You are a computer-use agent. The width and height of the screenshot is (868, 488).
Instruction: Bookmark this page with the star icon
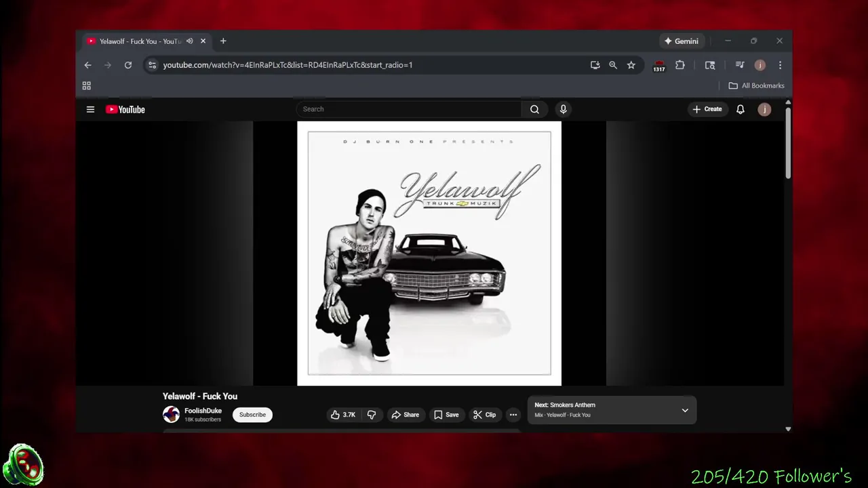[631, 65]
